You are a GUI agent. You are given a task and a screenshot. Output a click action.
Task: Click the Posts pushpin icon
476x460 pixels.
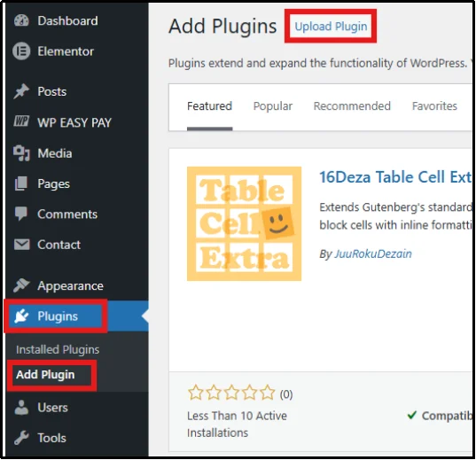pos(21,91)
